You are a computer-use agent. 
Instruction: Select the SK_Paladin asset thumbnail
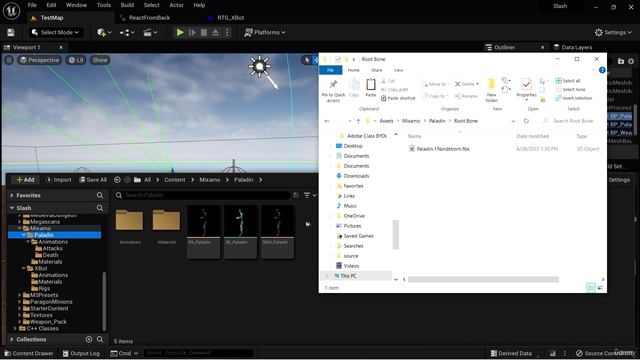click(240, 231)
